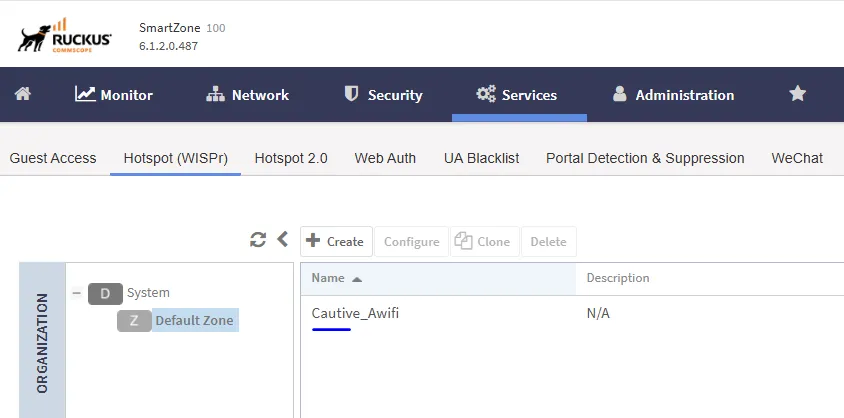This screenshot has width=844, height=418.
Task: Switch to the Guest Access tab
Action: [53, 158]
